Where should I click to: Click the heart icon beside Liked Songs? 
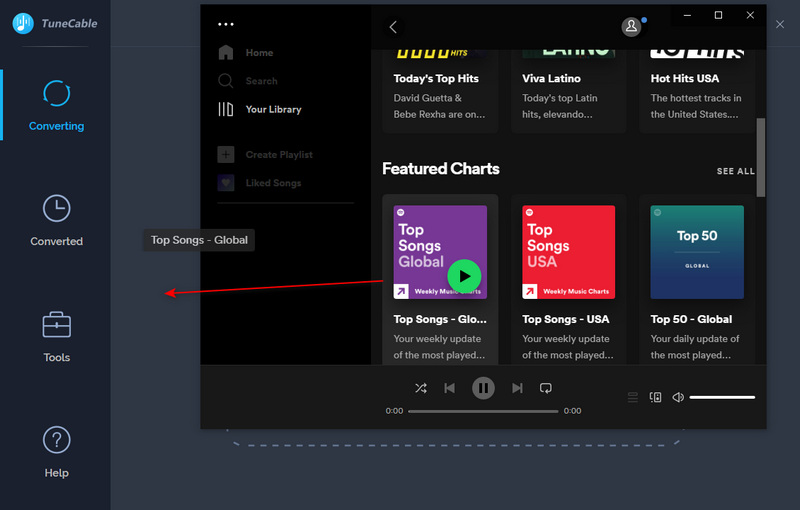click(x=226, y=183)
